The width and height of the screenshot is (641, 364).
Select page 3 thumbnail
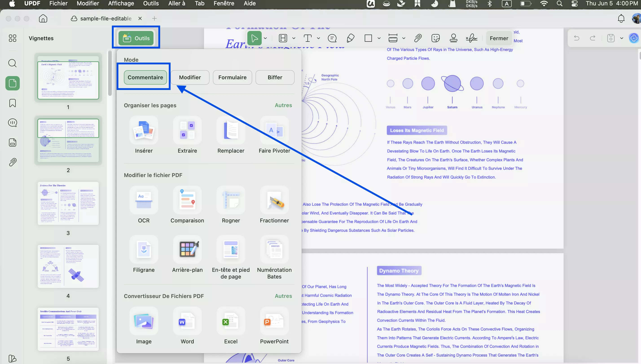pos(68,203)
